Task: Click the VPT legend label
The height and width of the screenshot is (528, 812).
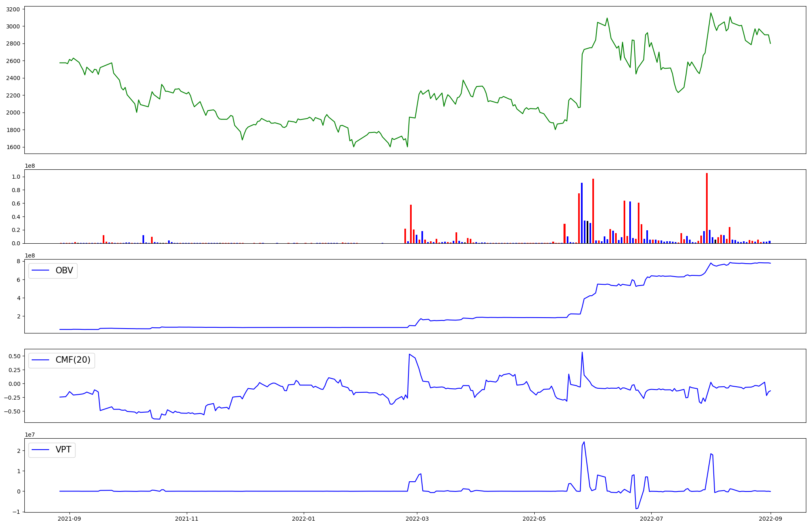Action: pyautogui.click(x=63, y=450)
